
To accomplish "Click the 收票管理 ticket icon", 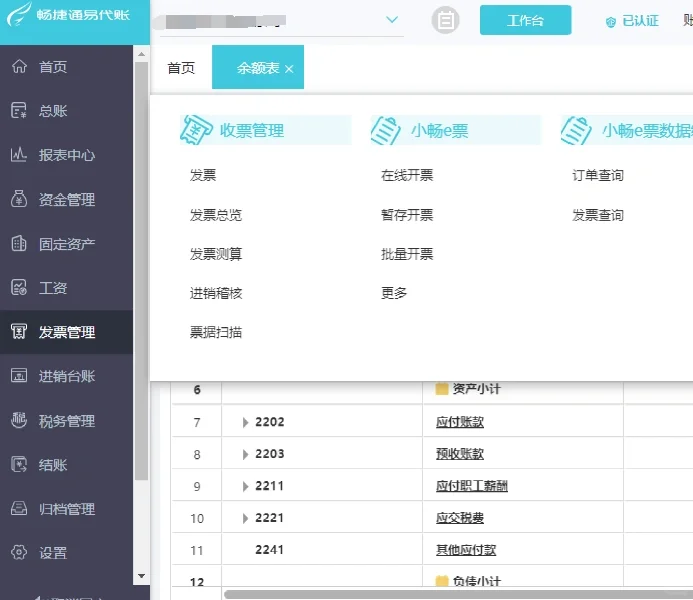I will pyautogui.click(x=196, y=130).
